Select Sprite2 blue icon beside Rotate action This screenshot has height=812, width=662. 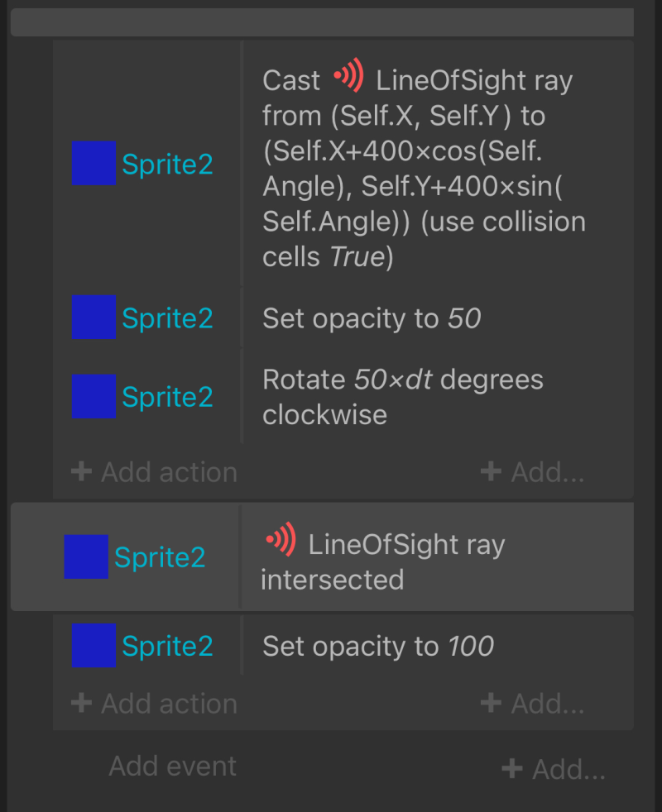point(94,396)
